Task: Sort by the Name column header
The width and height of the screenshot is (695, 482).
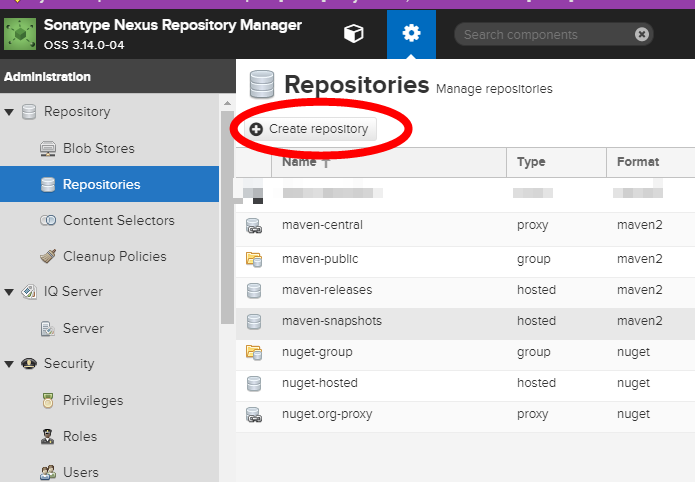Action: point(389,162)
